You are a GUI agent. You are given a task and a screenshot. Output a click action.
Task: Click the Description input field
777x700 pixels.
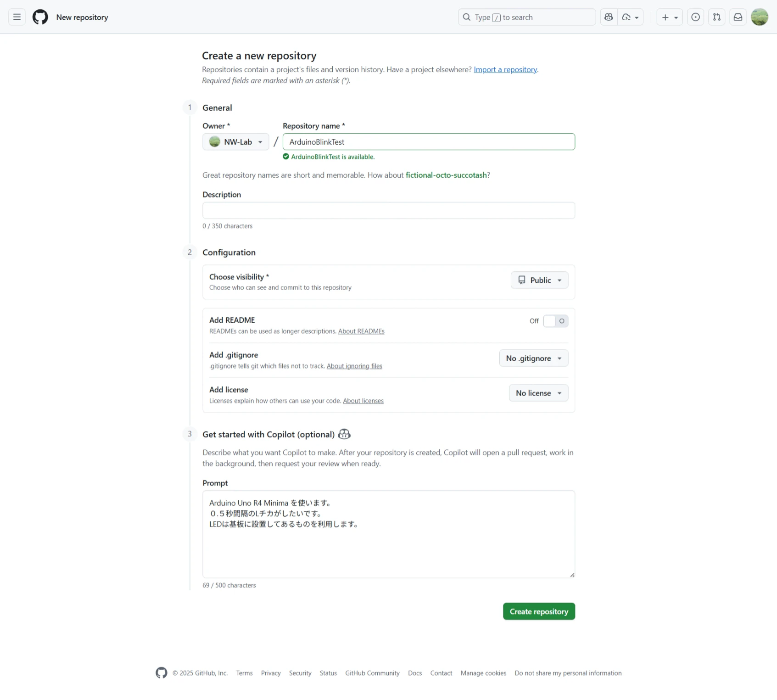[x=389, y=211]
